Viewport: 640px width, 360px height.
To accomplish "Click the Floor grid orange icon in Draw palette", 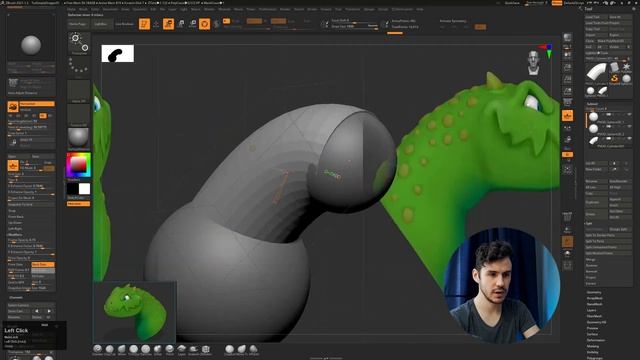I will tap(13, 166).
